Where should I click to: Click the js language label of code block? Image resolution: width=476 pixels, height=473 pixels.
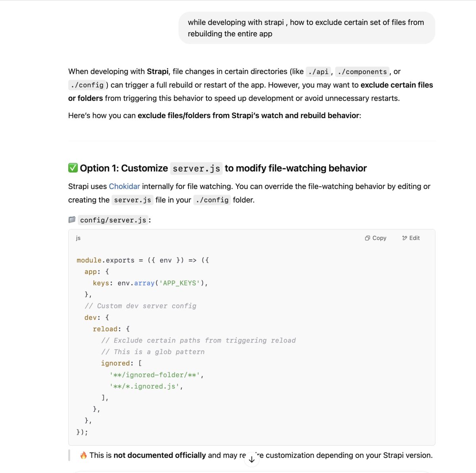[x=78, y=238]
